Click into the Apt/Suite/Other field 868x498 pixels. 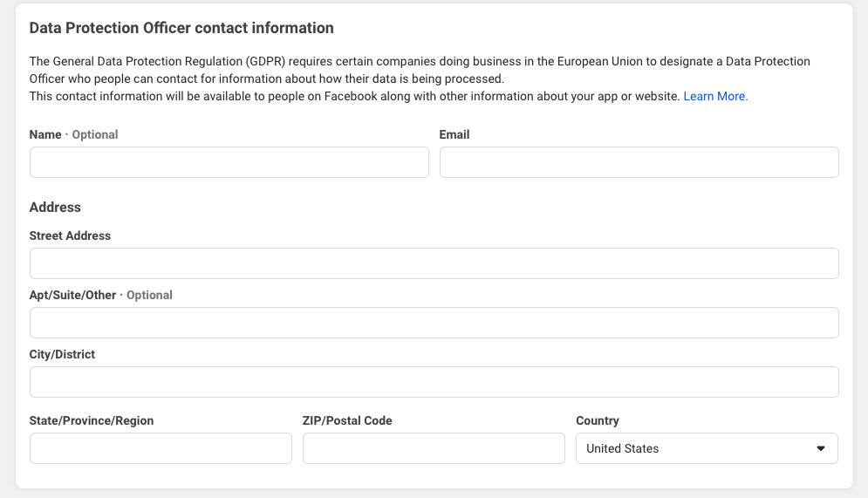[434, 323]
